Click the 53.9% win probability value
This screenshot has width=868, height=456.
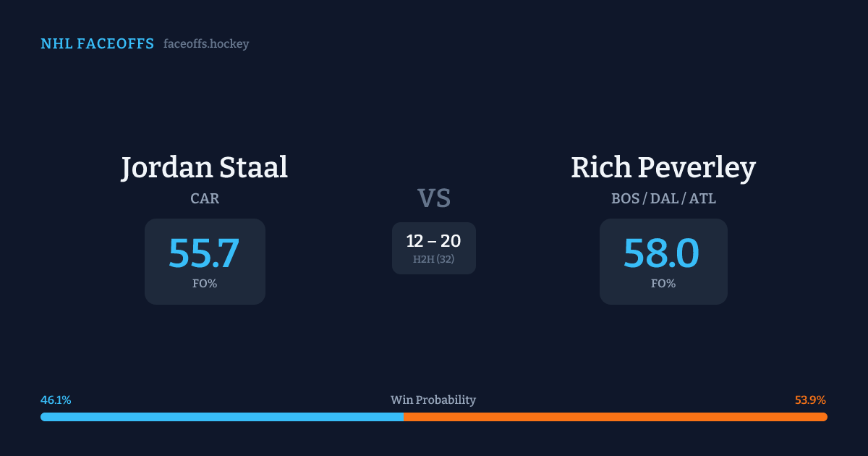810,400
